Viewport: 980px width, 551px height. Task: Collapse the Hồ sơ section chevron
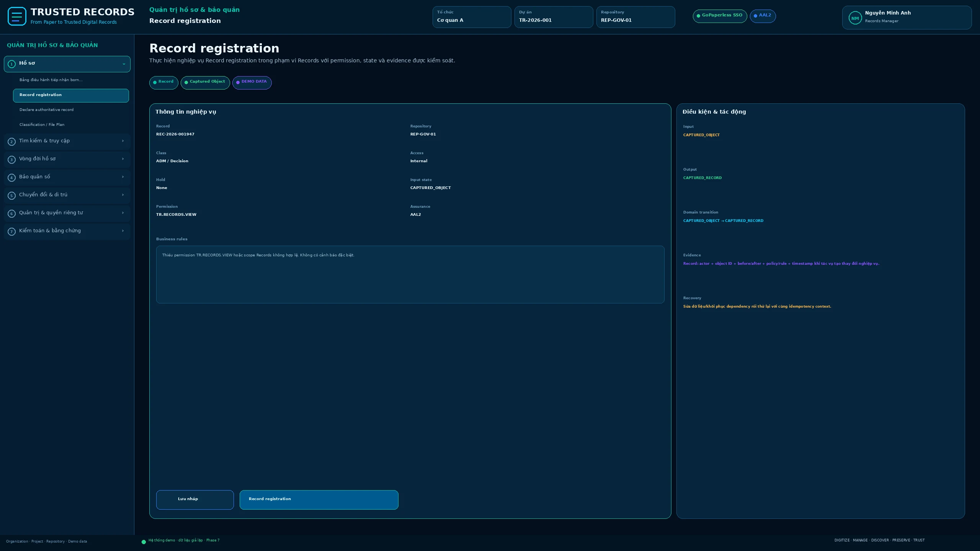point(124,64)
